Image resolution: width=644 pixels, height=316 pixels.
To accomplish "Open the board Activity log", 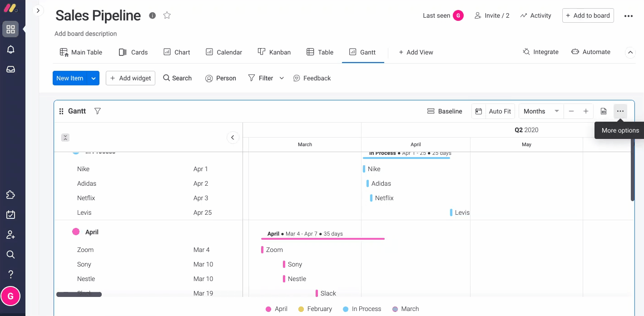I will (535, 15).
